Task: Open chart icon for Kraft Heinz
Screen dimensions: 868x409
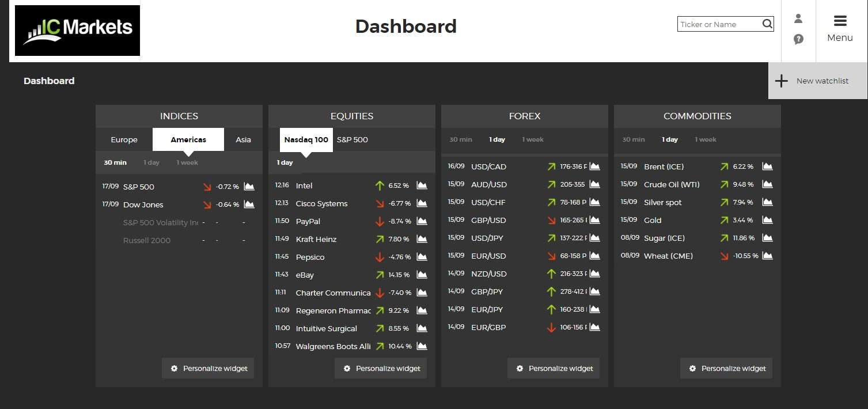Action: pos(422,239)
